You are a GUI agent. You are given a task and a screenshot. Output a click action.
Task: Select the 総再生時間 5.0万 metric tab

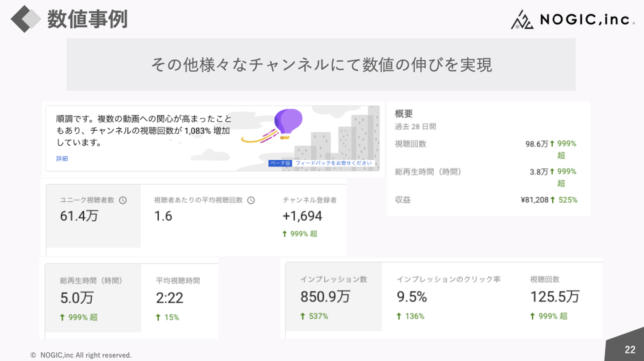coord(93,297)
